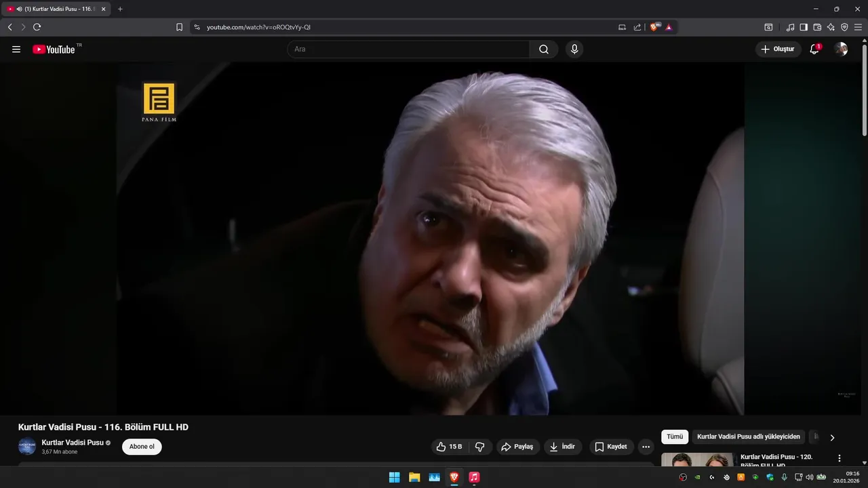This screenshot has width=868, height=488.
Task: Download the video via İndir
Action: 562,447
